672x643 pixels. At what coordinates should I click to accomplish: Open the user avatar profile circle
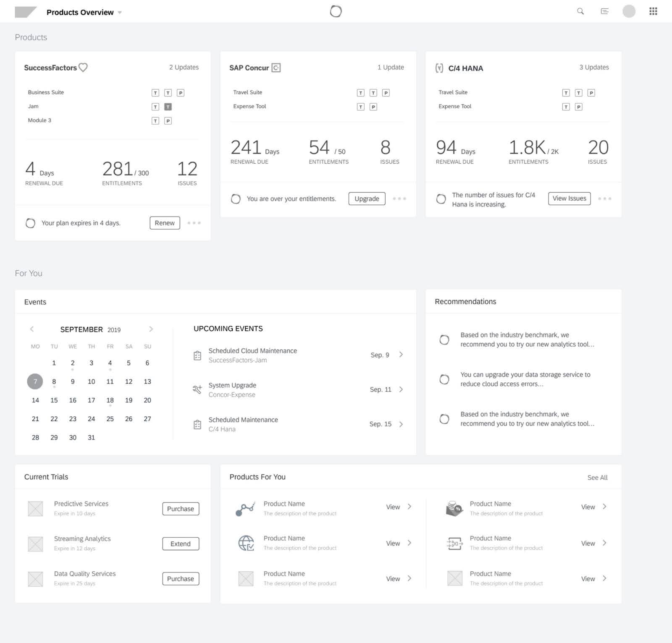pos(629,11)
